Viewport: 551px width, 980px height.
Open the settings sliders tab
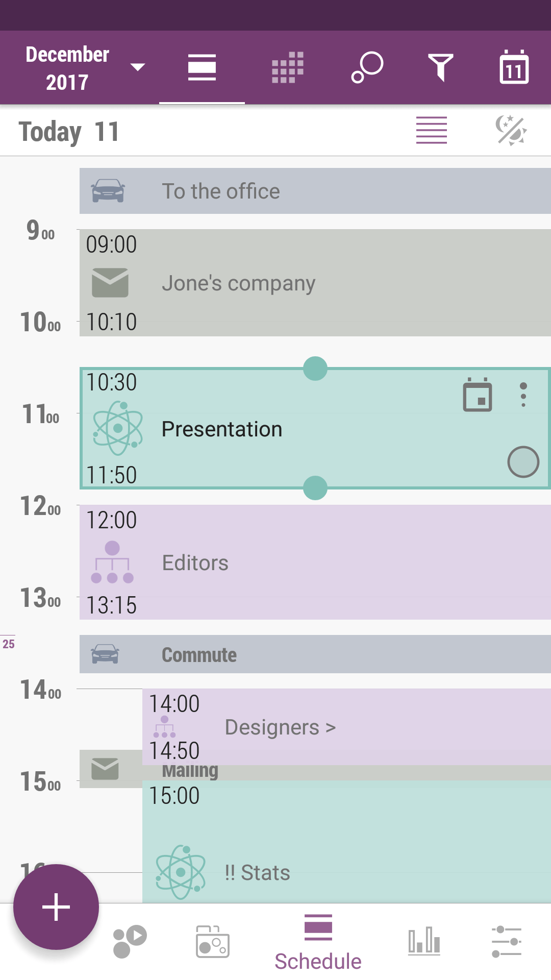507,942
